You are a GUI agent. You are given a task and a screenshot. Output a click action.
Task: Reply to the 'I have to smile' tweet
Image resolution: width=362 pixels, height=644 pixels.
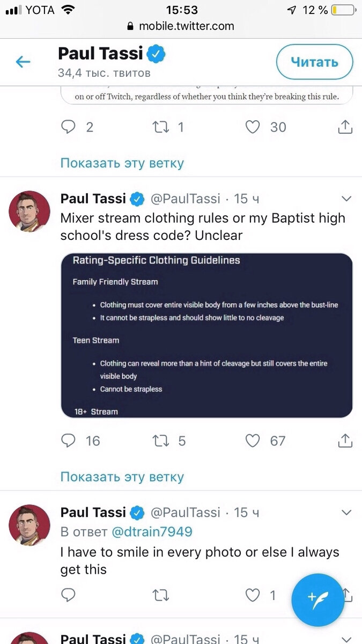pyautogui.click(x=68, y=595)
